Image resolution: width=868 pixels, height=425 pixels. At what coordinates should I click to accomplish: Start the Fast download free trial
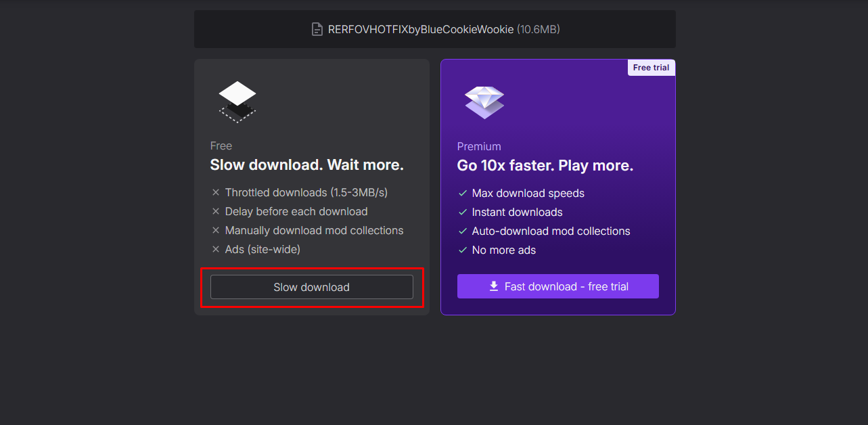tap(557, 286)
